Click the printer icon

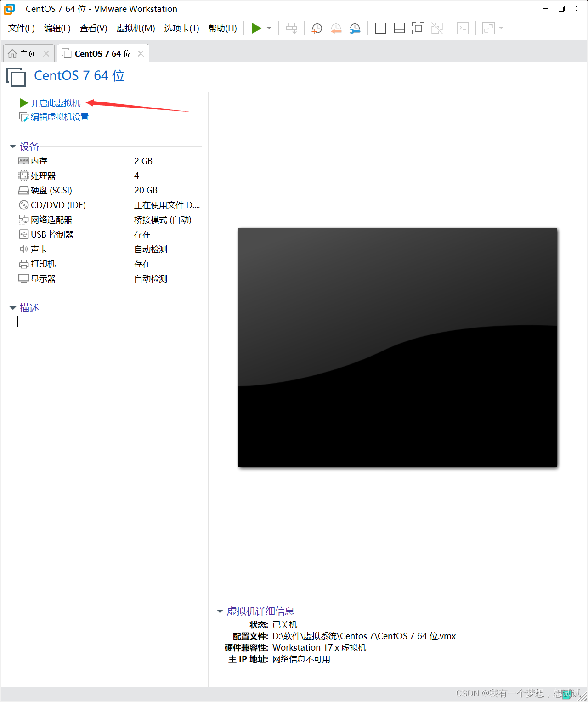(x=24, y=264)
